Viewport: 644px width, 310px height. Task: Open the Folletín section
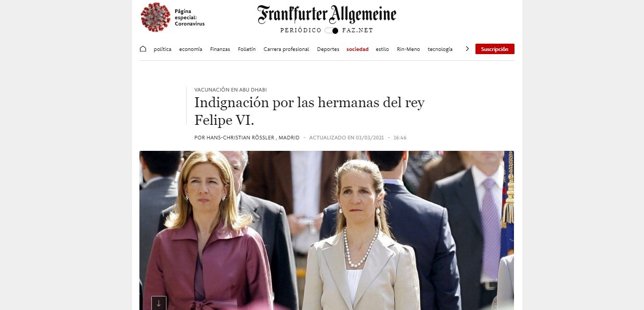pyautogui.click(x=247, y=49)
